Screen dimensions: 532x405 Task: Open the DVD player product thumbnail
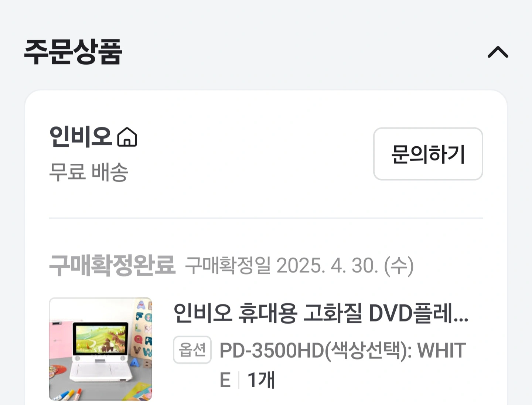[100, 349]
